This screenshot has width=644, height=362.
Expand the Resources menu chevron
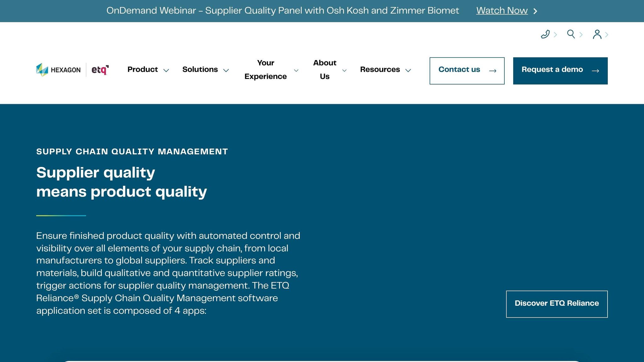(x=408, y=70)
